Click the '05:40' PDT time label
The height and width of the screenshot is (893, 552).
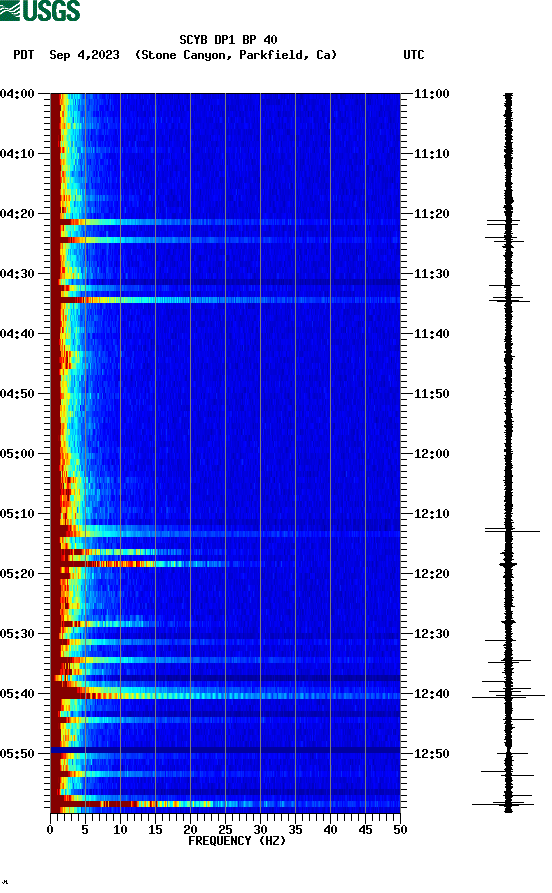point(17,694)
